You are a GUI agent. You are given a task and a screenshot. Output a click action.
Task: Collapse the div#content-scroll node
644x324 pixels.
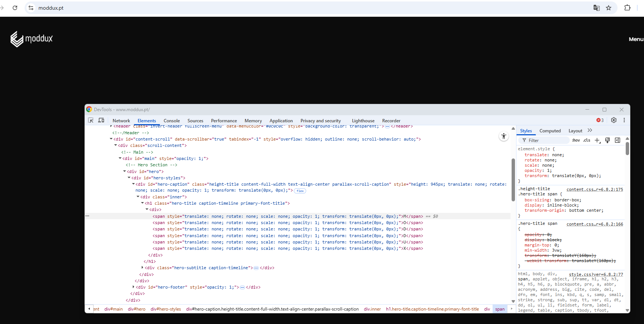coord(111,139)
